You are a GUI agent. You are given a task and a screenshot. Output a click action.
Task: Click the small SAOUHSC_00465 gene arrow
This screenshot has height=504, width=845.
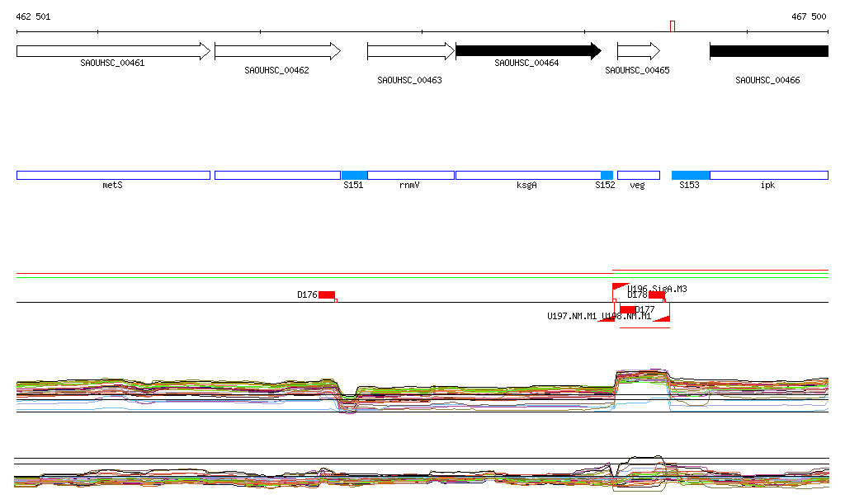tap(638, 51)
